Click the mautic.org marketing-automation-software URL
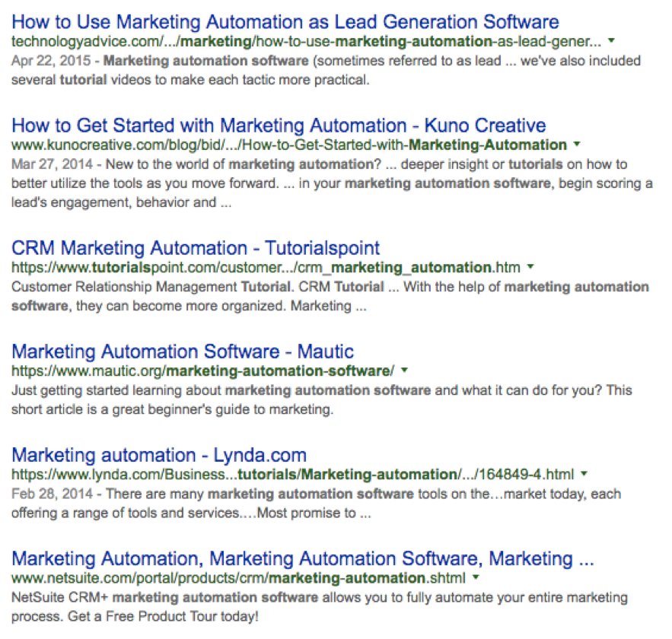Image resolution: width=672 pixels, height=639 pixels. coord(202,371)
